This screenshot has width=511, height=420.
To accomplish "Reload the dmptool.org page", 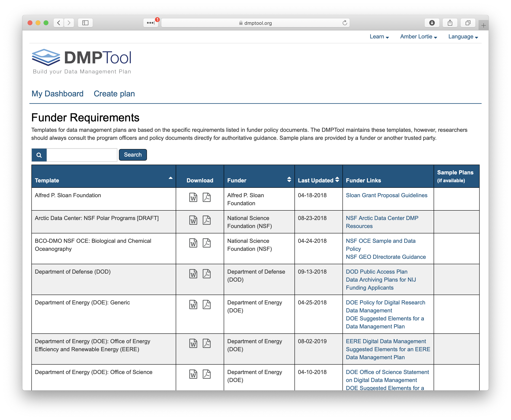I will (345, 23).
